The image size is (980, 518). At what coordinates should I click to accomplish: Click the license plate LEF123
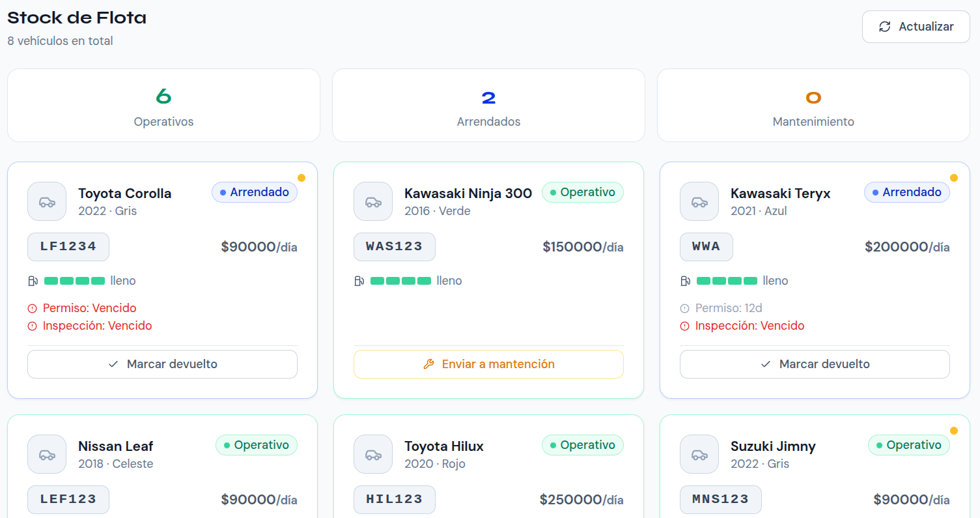pyautogui.click(x=68, y=500)
